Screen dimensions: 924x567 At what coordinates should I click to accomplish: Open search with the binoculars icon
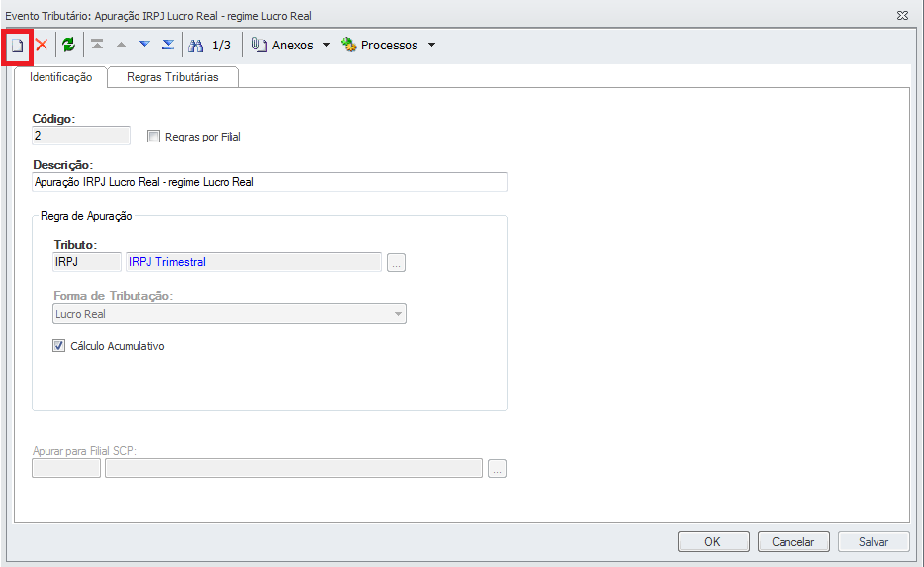coord(195,46)
